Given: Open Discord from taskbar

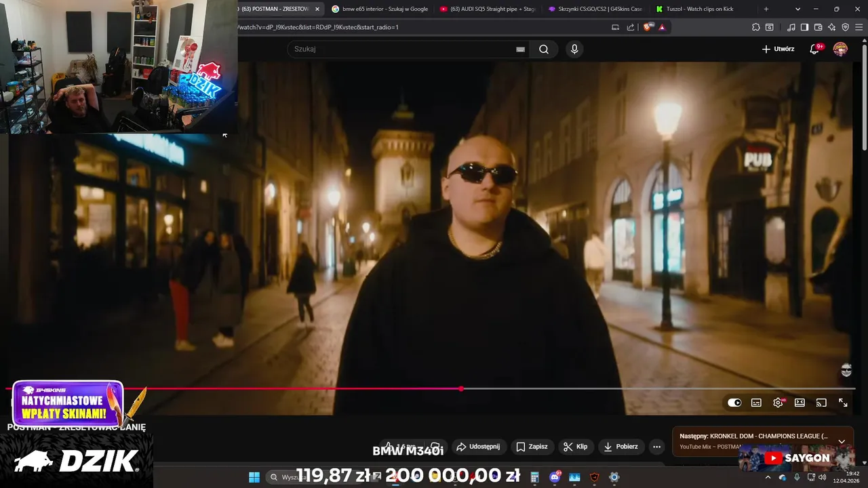Looking at the screenshot, I should coord(555,477).
